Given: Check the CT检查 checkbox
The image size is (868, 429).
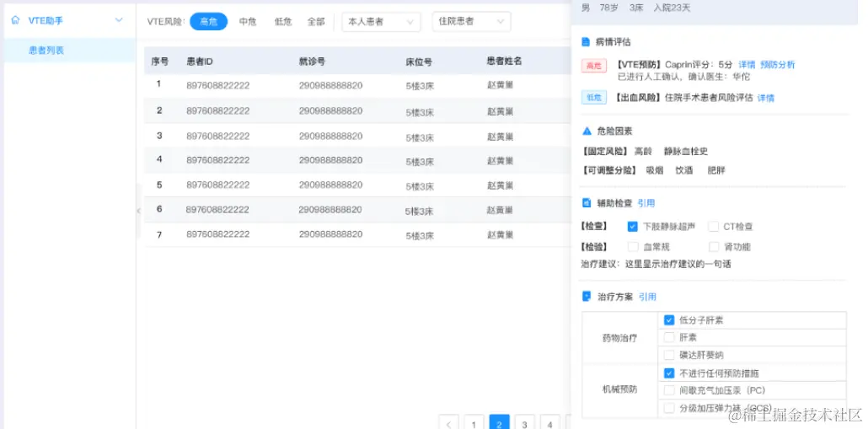Looking at the screenshot, I should [714, 227].
